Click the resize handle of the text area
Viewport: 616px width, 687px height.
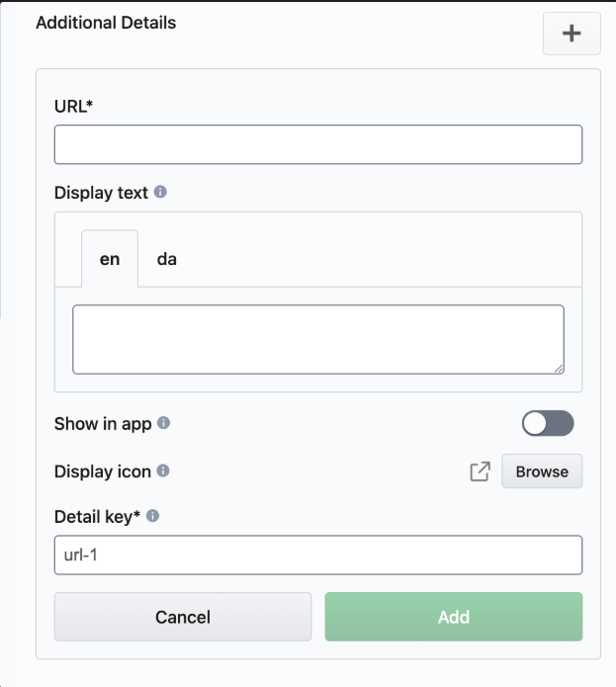[559, 369]
